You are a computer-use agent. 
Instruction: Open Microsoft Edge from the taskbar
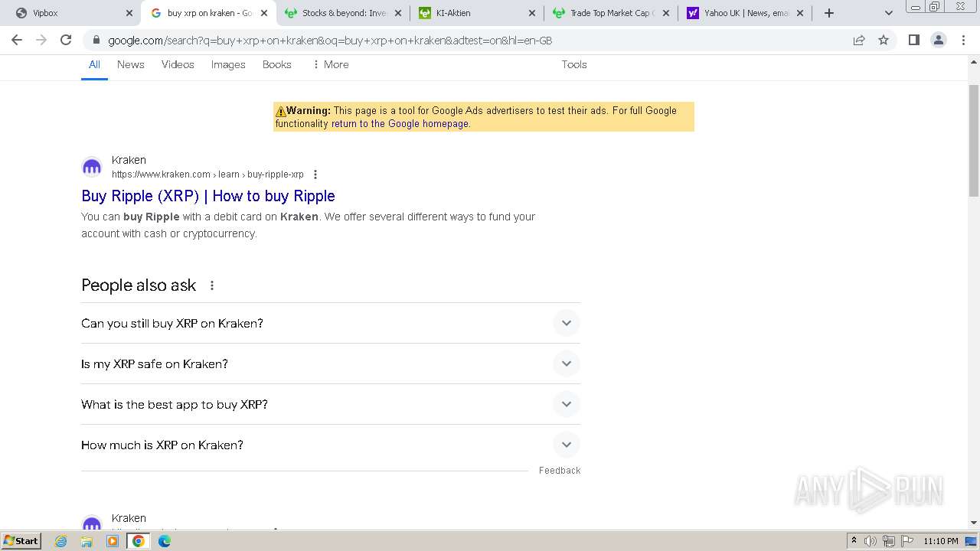tap(165, 541)
